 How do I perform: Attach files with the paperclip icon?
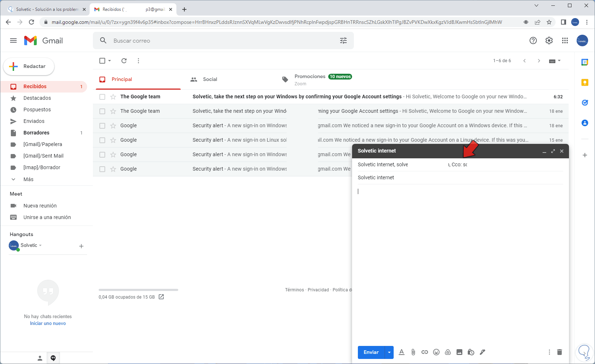coord(413,352)
